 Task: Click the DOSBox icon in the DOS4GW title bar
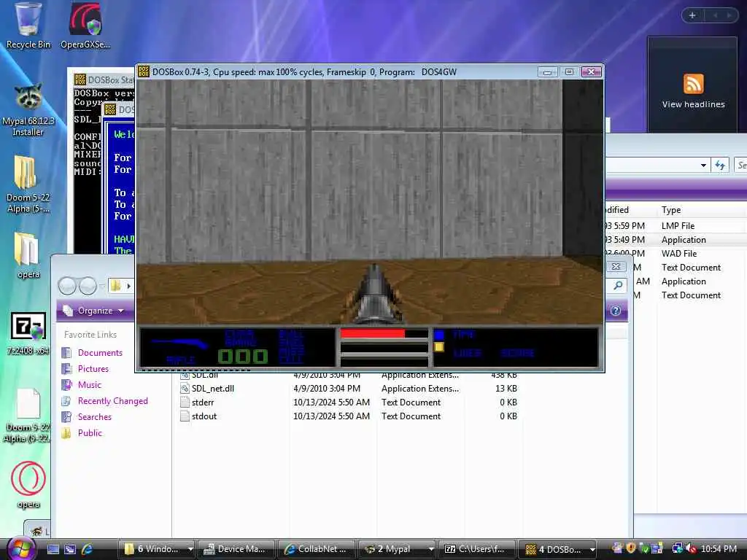[x=144, y=72]
